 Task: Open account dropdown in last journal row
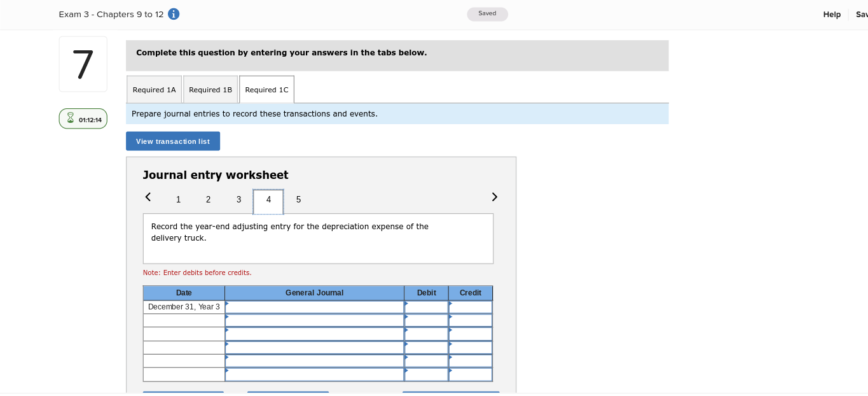pos(313,374)
